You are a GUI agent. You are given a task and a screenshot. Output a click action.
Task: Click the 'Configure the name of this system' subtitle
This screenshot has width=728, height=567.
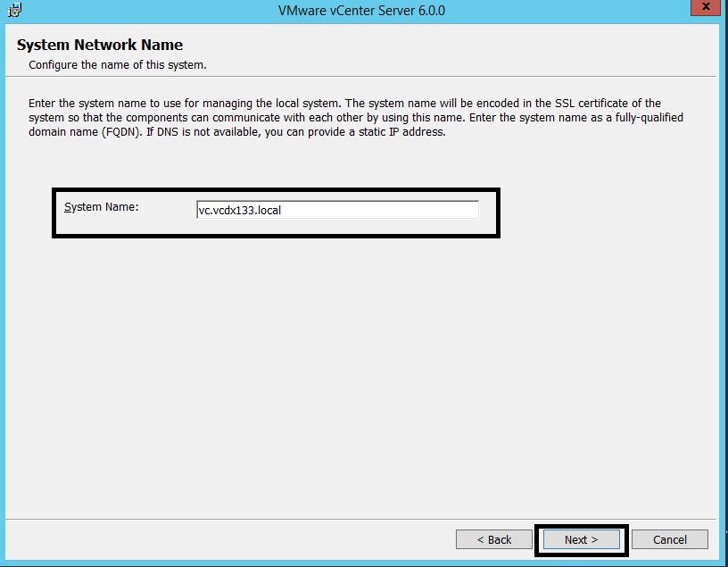tap(117, 65)
